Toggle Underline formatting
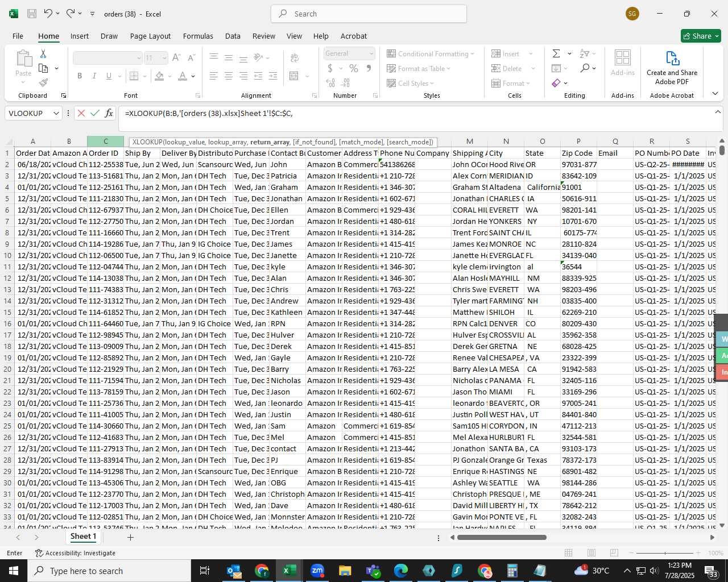Screen dimensions: 728x582 109,76
